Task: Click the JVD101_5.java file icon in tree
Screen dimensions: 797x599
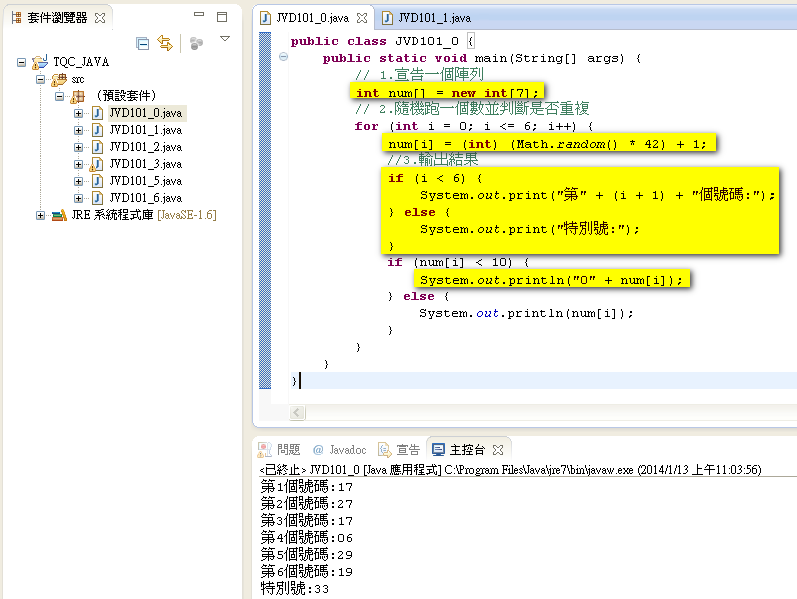Action: (97, 181)
